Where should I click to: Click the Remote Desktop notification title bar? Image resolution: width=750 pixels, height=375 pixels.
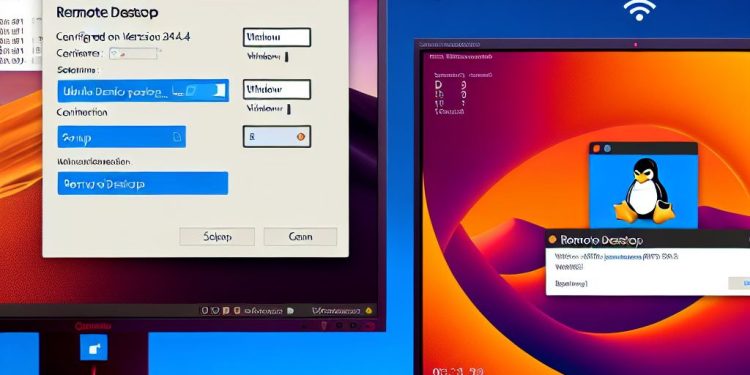(x=648, y=239)
